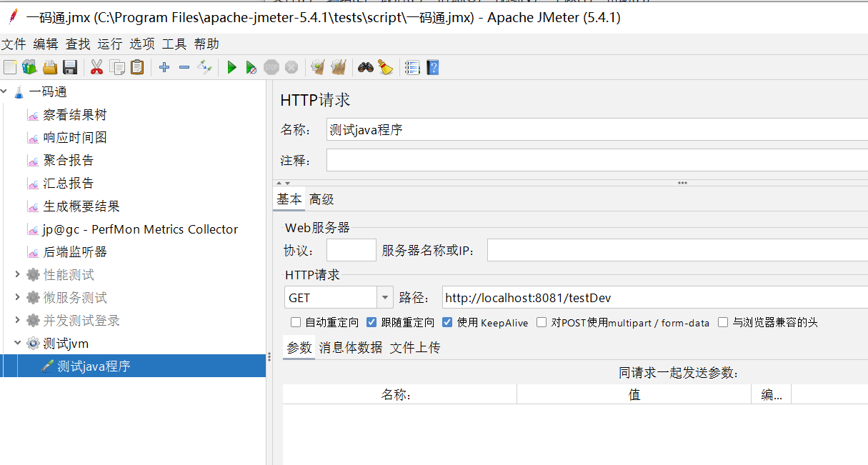Image resolution: width=868 pixels, height=465 pixels.
Task: Click the Clear broom with gear icon
Action: (318, 67)
